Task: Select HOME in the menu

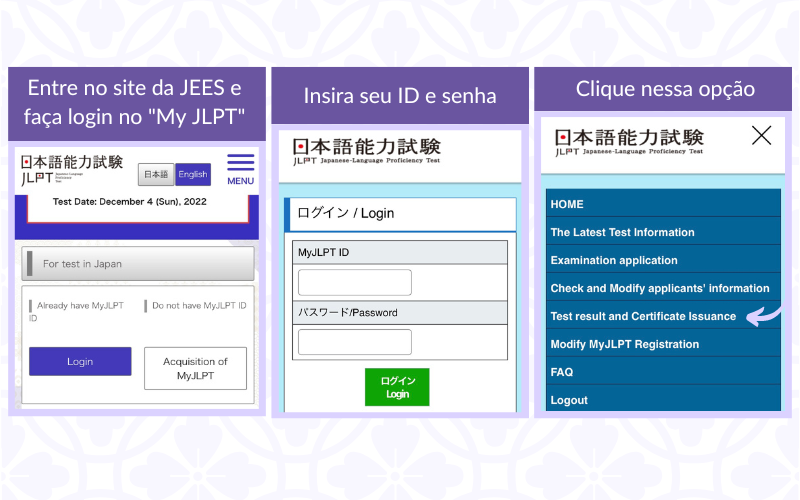Action: [567, 204]
